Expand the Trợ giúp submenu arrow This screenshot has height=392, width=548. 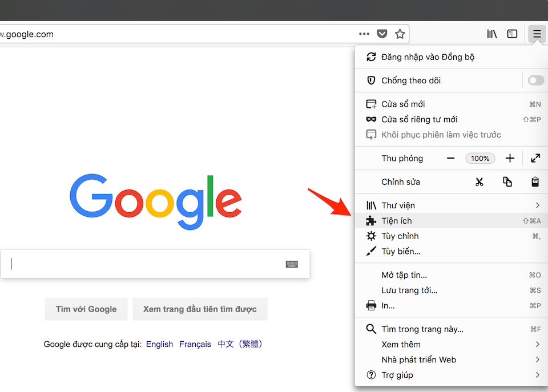538,375
